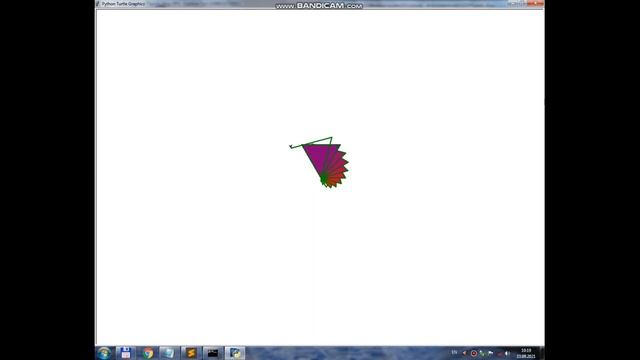Switch to the command prompt taskbar window
This screenshot has height=360, width=640.
coord(213,353)
